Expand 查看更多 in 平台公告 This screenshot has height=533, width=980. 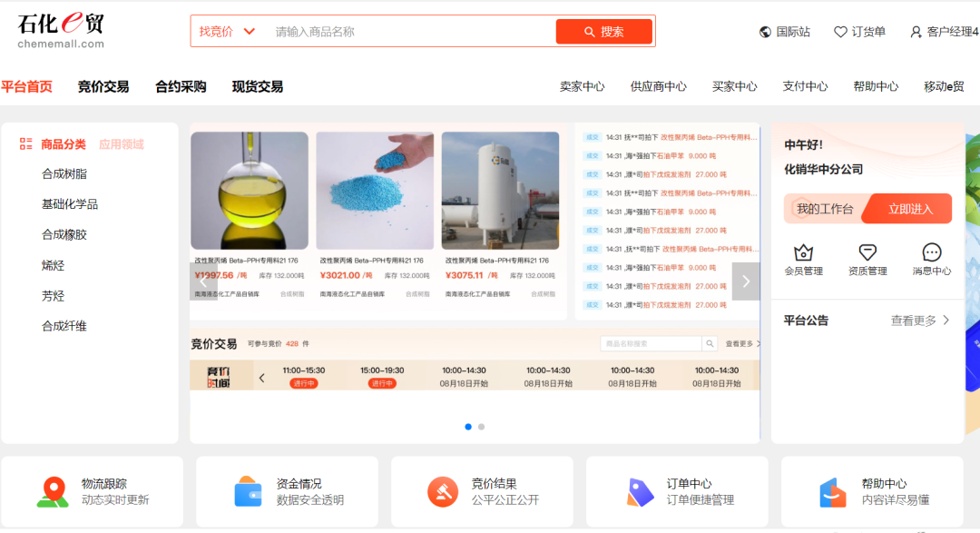click(920, 321)
